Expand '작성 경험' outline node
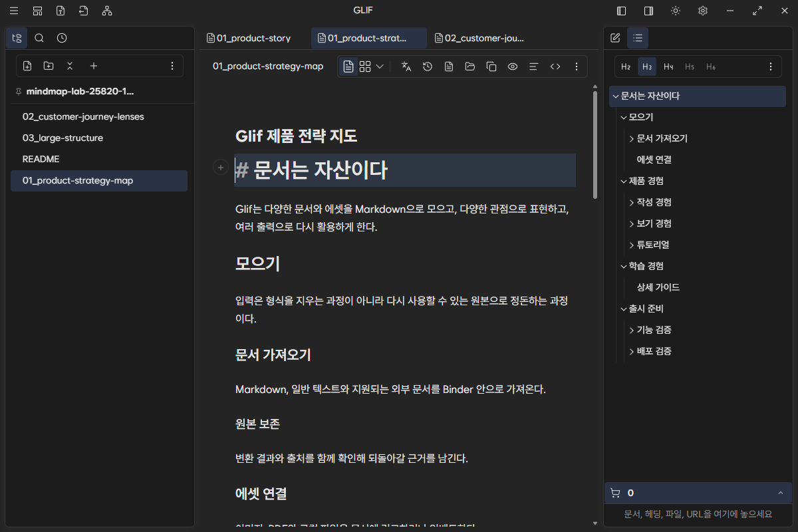This screenshot has height=532, width=798. click(631, 202)
